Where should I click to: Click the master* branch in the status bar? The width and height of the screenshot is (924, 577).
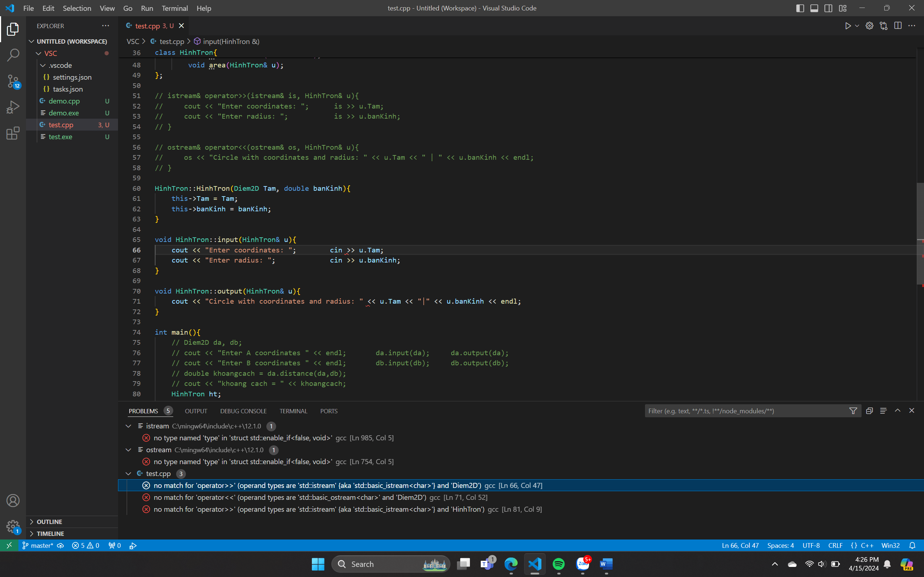click(x=38, y=545)
